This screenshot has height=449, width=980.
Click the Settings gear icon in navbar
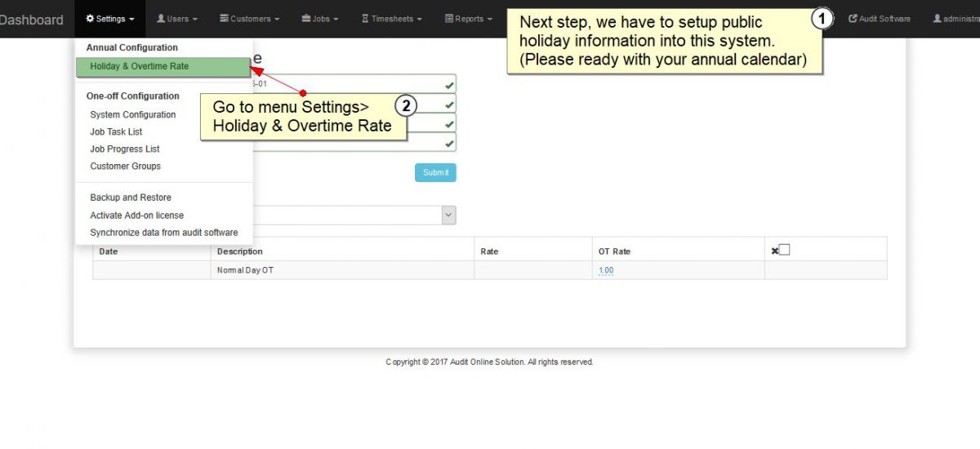click(x=91, y=19)
